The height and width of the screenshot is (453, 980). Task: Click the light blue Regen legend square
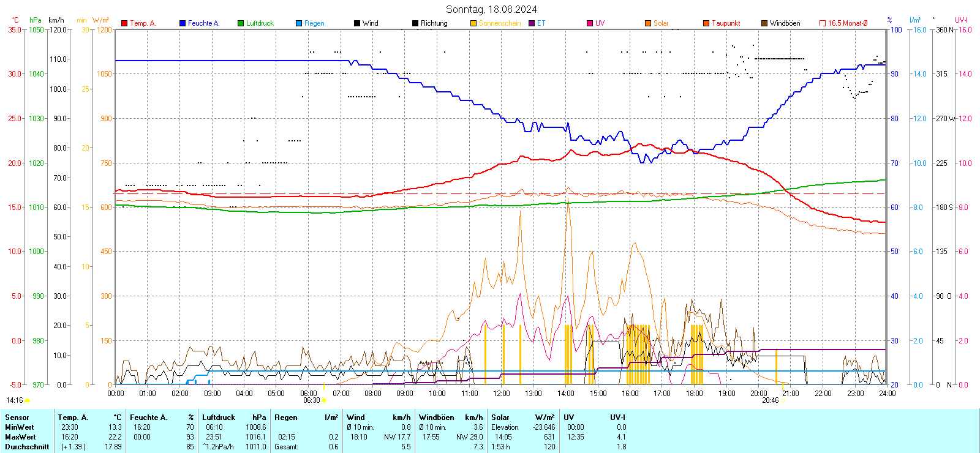(x=299, y=23)
